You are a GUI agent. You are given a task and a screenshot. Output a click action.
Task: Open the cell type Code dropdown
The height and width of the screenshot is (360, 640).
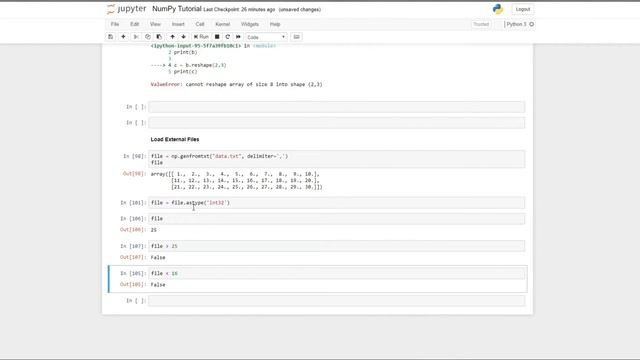(266, 37)
